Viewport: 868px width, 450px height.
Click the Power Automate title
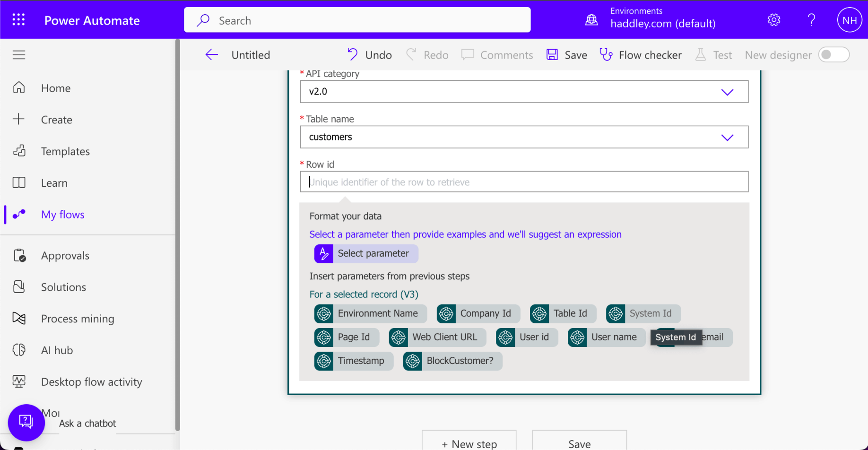coord(92,20)
